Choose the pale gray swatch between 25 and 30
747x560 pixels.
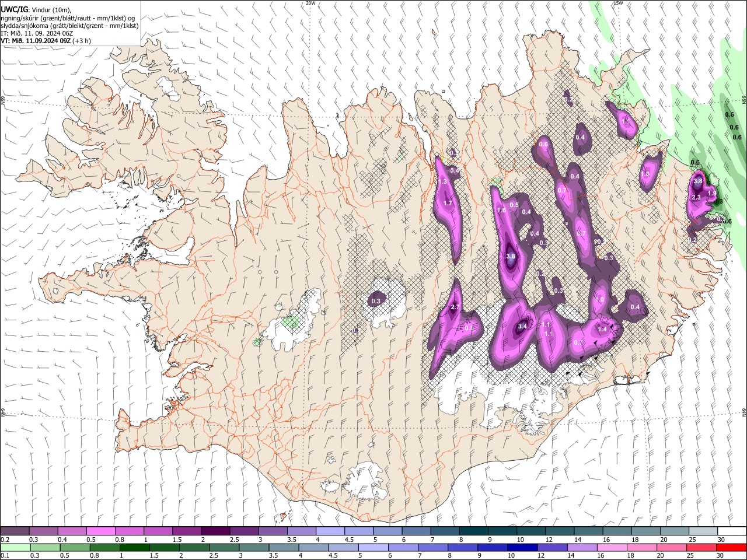703,531
